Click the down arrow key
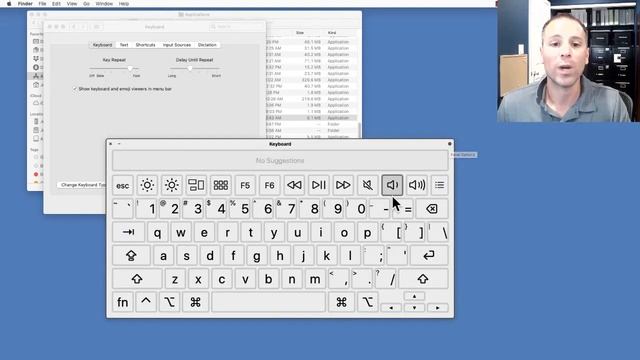Viewport: 640px width, 360px height. click(414, 308)
